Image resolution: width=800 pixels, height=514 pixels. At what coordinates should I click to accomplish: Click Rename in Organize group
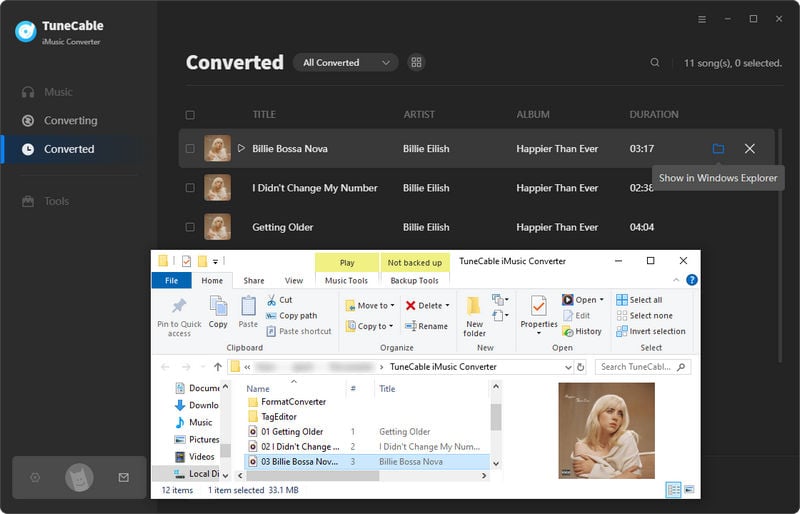click(x=427, y=326)
